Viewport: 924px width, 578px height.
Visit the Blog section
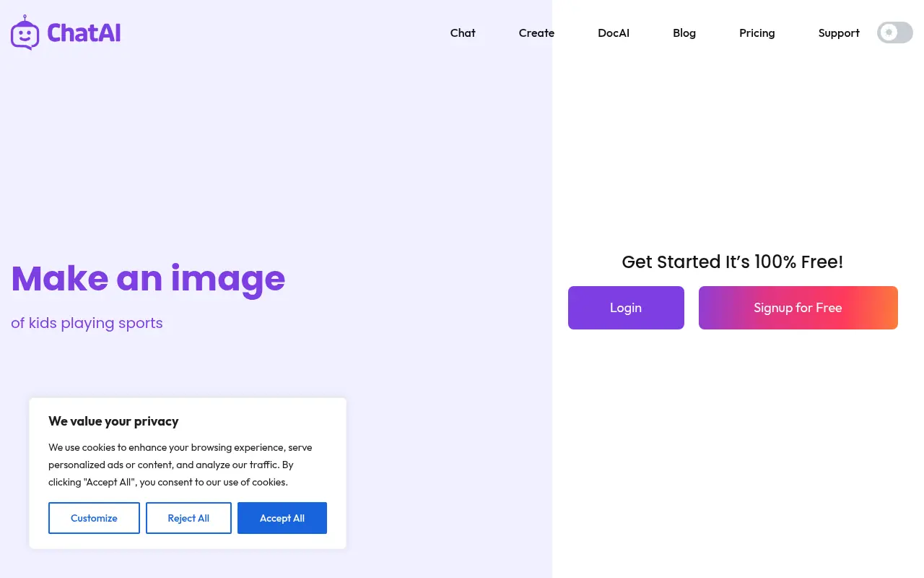tap(684, 33)
